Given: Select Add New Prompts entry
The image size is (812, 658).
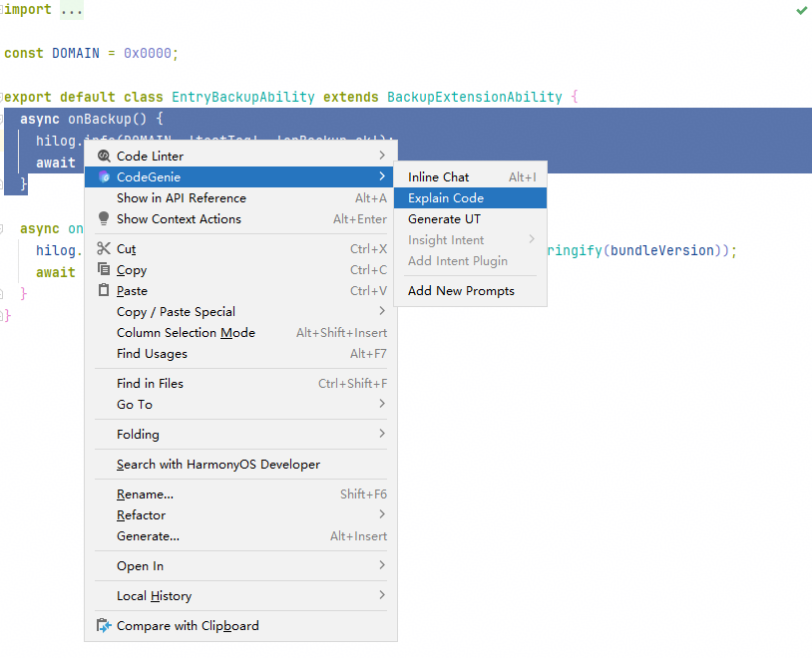Looking at the screenshot, I should point(461,291).
